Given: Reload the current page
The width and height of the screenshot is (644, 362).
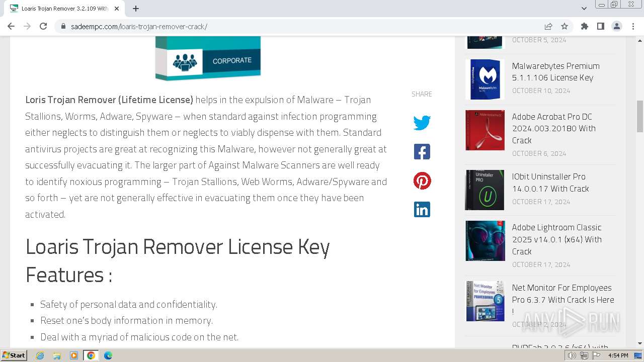Looking at the screenshot, I should [x=43, y=26].
